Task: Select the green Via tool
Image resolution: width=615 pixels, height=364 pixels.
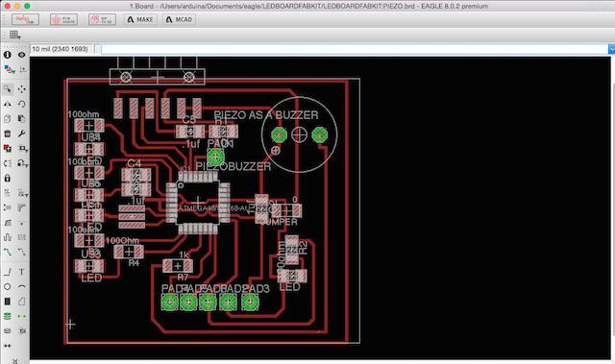Action: click(x=8, y=316)
